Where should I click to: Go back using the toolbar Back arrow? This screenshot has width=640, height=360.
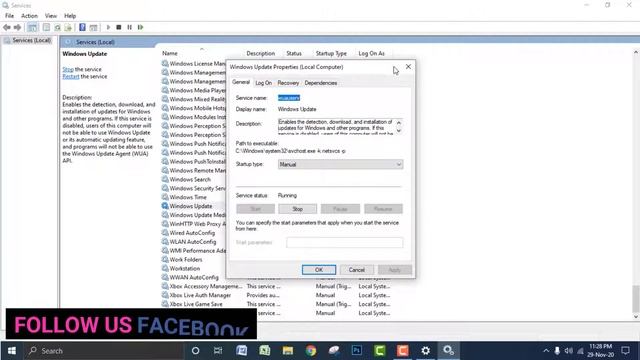tap(7, 27)
